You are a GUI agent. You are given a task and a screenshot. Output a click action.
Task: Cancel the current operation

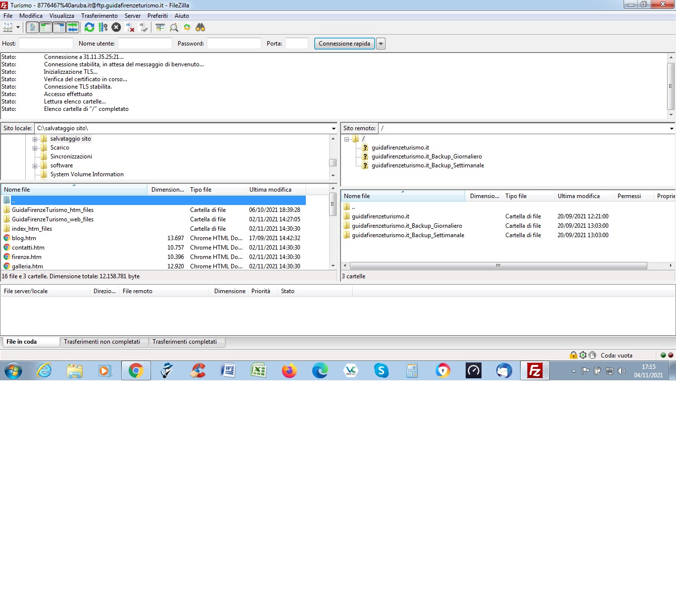click(116, 27)
